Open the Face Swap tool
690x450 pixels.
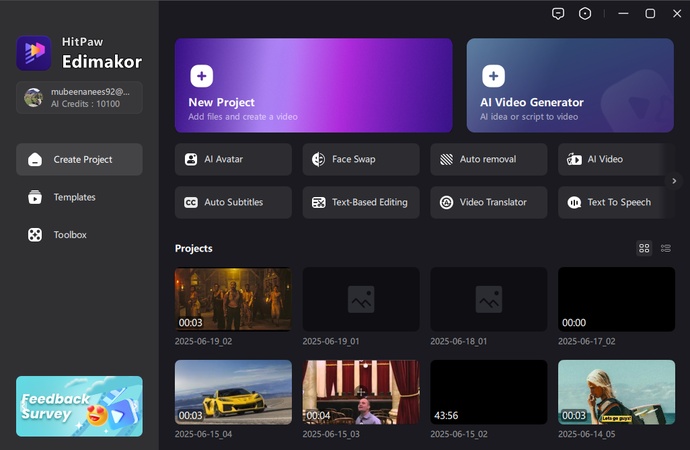click(361, 159)
